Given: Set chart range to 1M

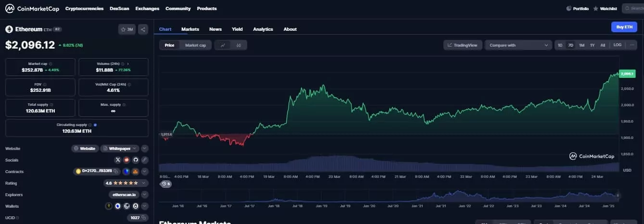Looking at the screenshot, I should pos(581,45).
